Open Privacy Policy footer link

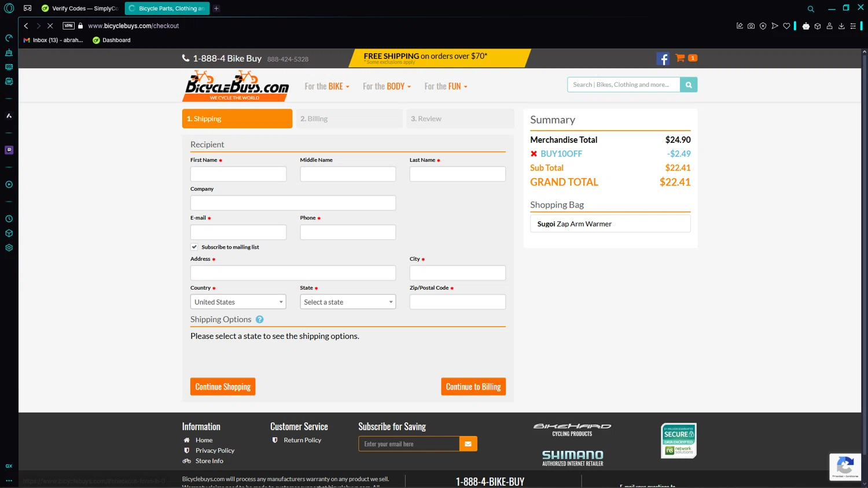[x=215, y=450]
